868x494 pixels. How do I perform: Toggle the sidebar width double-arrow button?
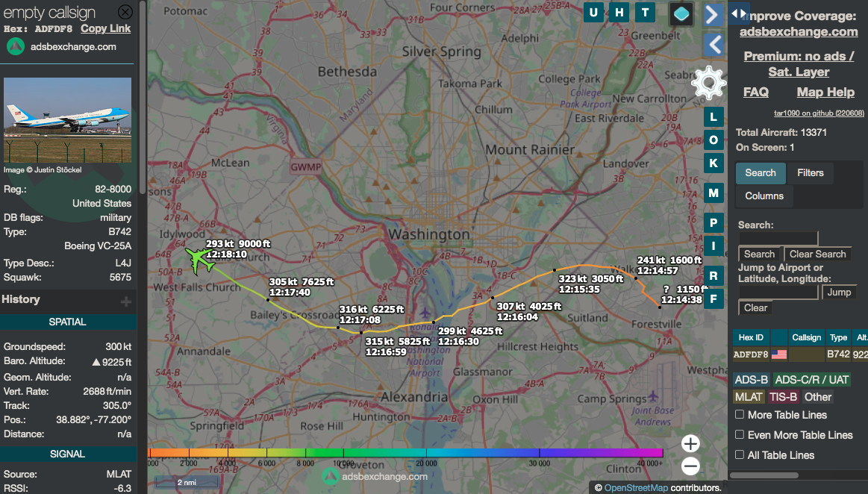tap(738, 13)
